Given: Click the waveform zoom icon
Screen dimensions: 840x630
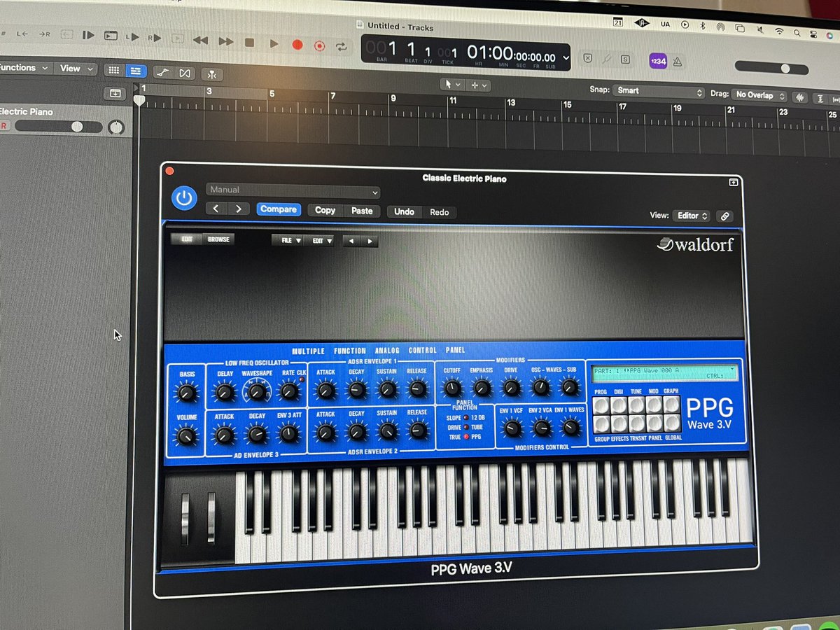Looking at the screenshot, I should [x=801, y=96].
